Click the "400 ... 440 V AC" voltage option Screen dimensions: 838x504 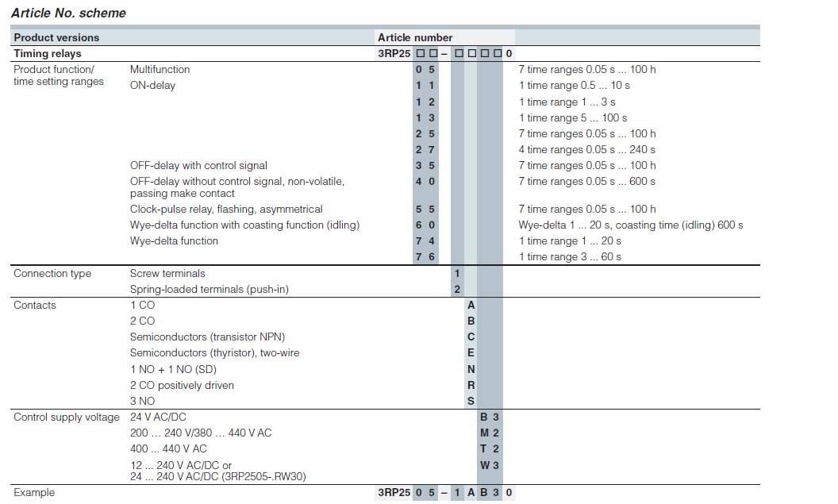click(168, 449)
